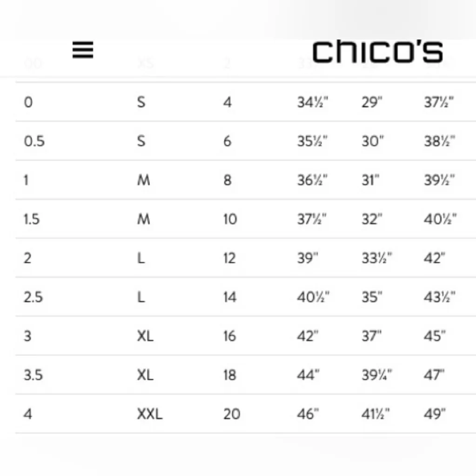Click numeric size 8 cell
Image resolution: width=476 pixels, height=476 pixels.
pos(227,180)
